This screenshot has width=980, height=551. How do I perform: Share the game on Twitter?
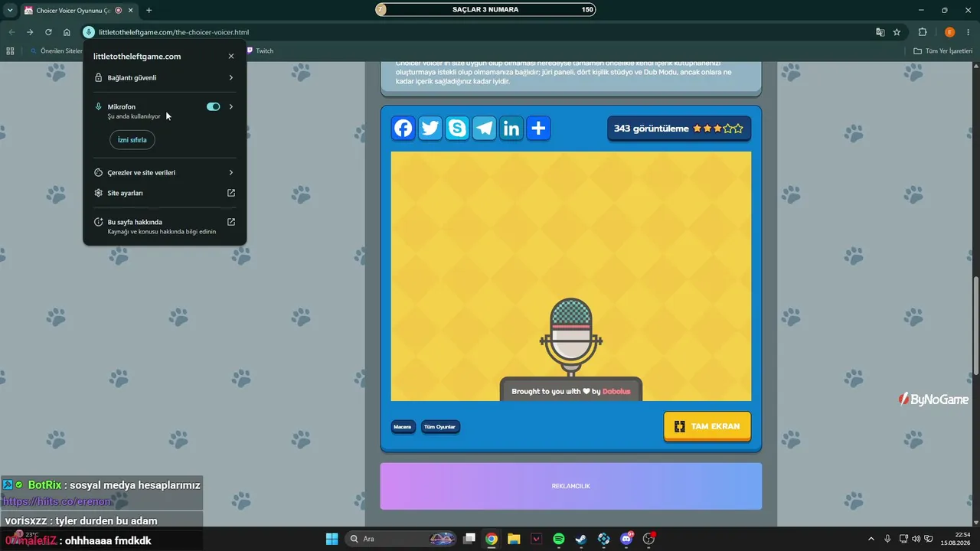click(x=430, y=129)
